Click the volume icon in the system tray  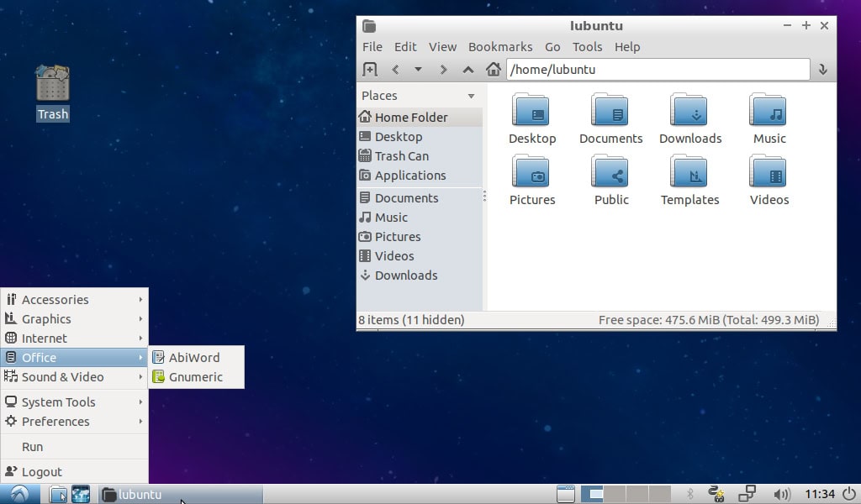coord(782,495)
